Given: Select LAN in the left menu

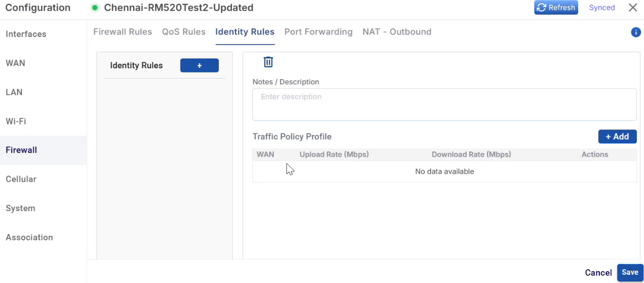Looking at the screenshot, I should tap(14, 92).
